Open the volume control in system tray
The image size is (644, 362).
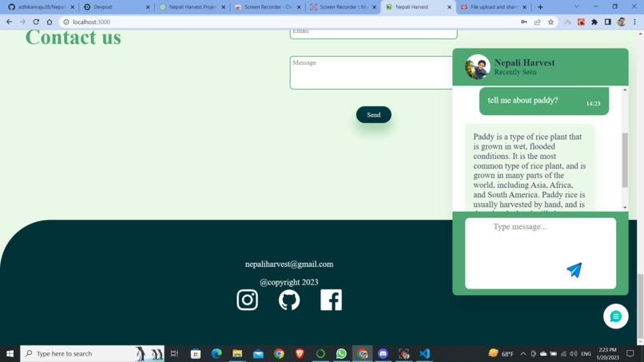(574, 353)
